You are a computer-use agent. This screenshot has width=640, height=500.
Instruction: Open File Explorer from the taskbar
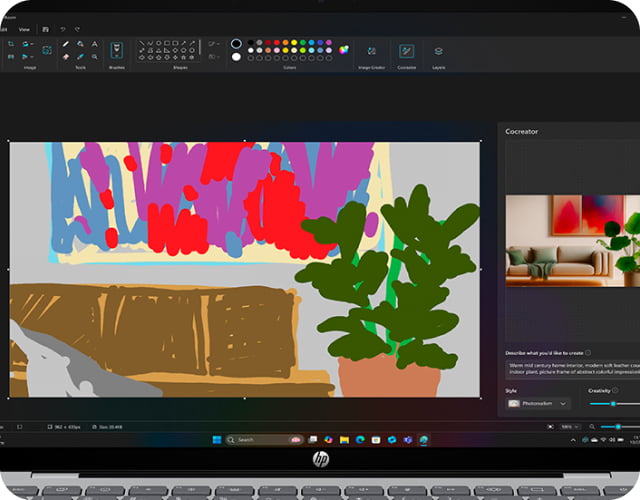click(344, 440)
